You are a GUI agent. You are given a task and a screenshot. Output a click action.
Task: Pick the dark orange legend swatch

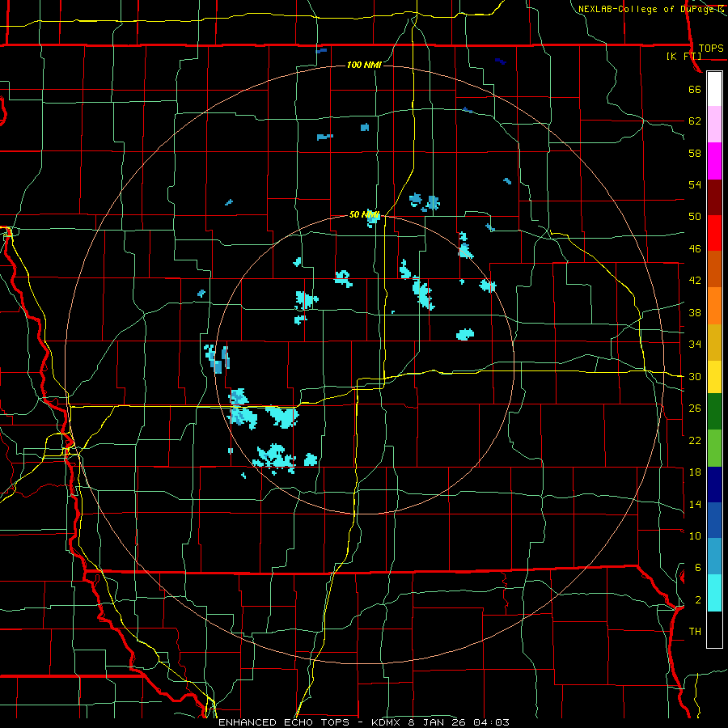714,269
